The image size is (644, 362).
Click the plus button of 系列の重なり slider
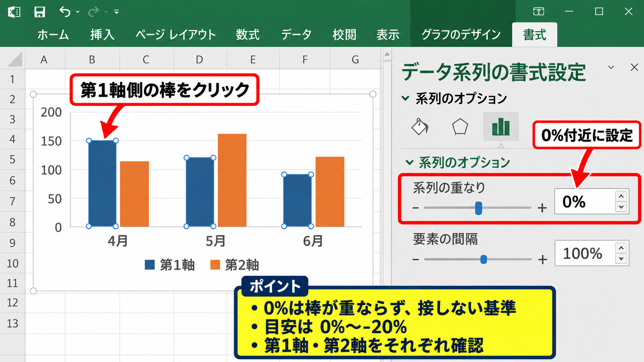542,208
